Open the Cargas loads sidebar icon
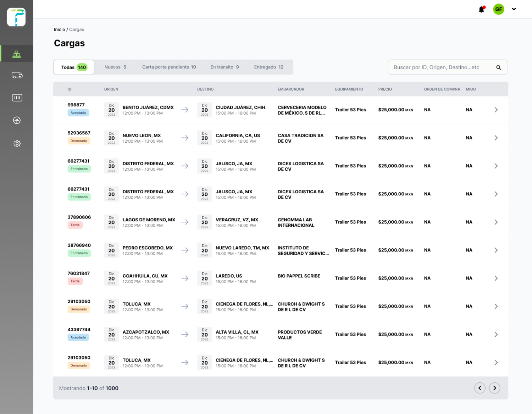Image resolution: width=532 pixels, height=414 pixels. 17,54
